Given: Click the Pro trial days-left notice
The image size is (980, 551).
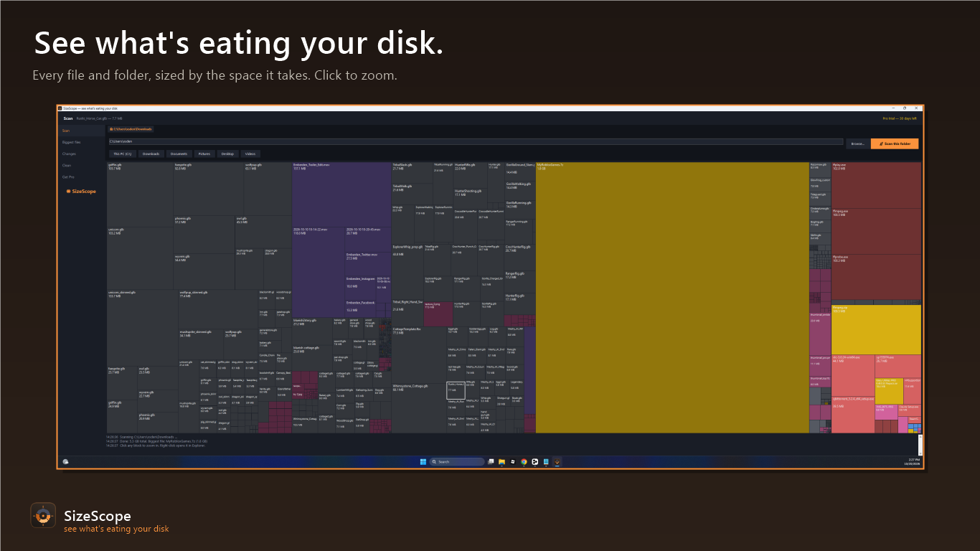Looking at the screenshot, I should 900,118.
